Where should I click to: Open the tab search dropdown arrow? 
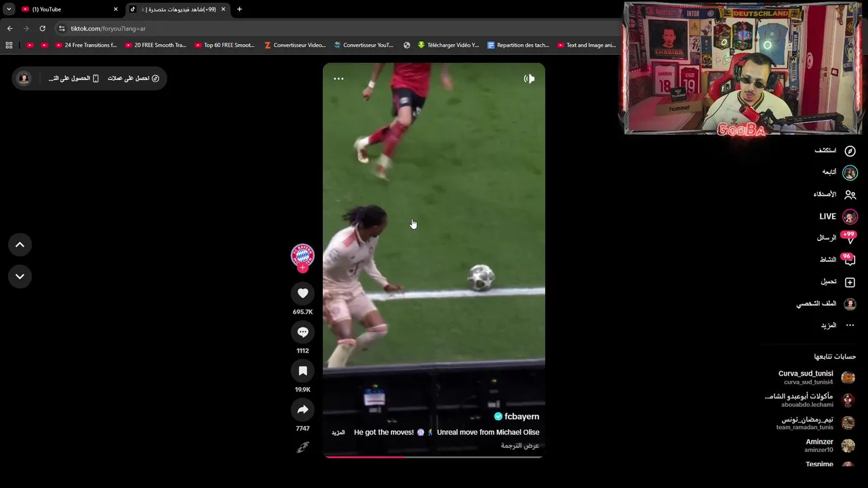coord(9,9)
